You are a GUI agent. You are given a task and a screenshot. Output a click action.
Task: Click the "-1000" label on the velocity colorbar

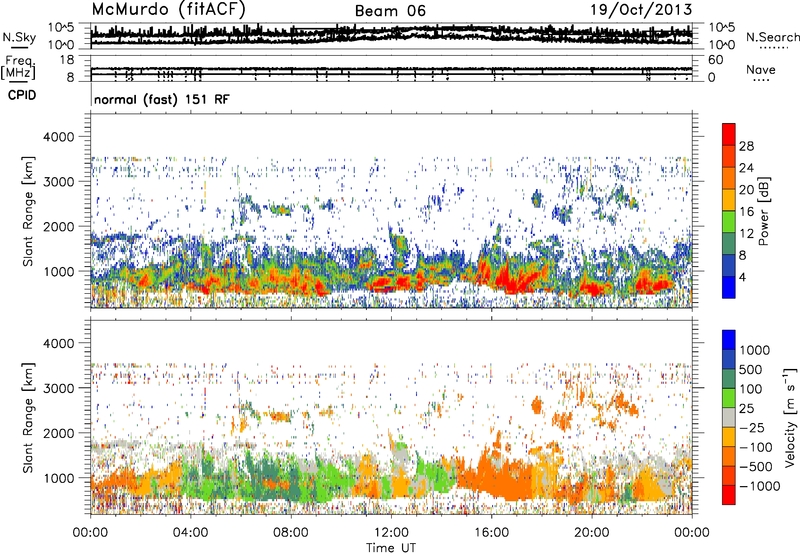pyautogui.click(x=759, y=486)
